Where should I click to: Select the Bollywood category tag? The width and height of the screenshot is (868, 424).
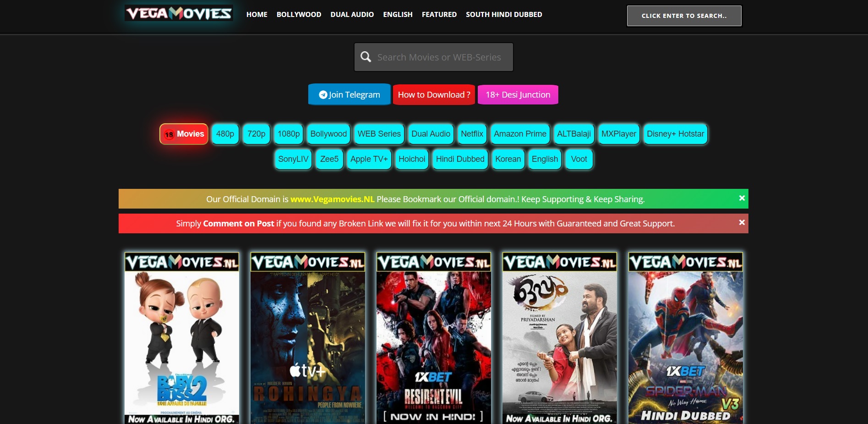coord(328,134)
